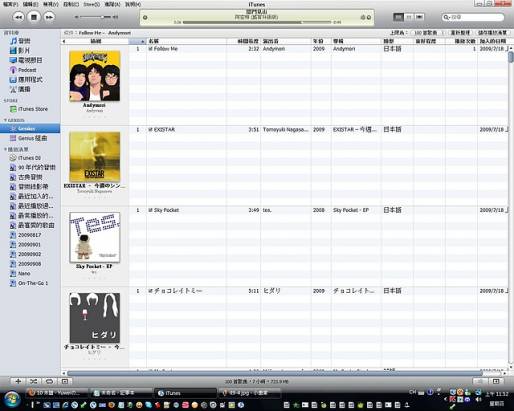The width and height of the screenshot is (514, 411).
Task: Uncheck the チョコレイトミー song checkbox
Action: tap(150, 291)
